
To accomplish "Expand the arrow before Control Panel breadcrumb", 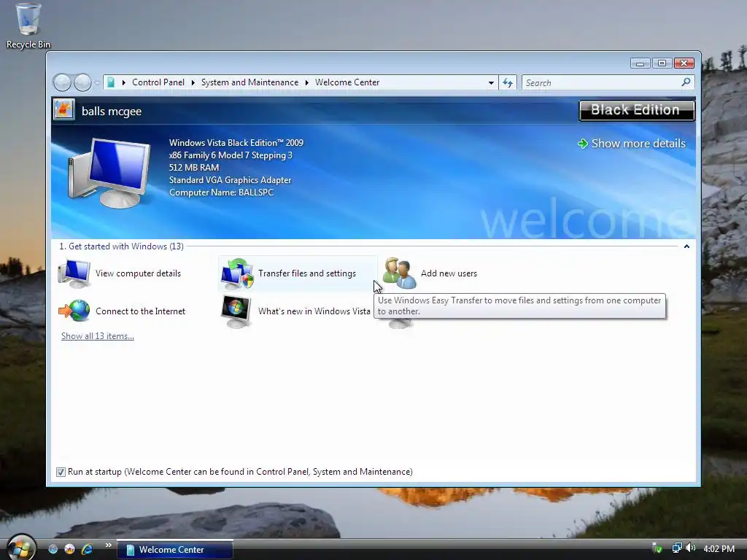I will [123, 82].
